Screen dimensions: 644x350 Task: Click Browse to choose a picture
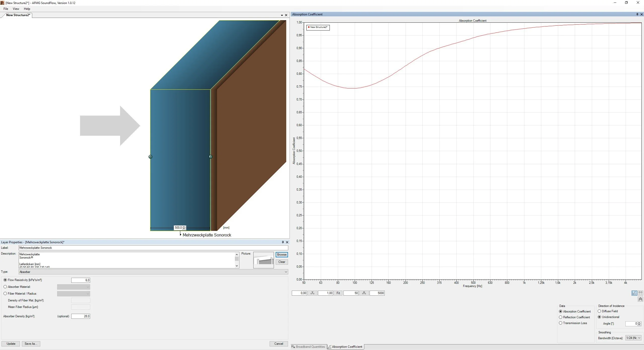point(282,255)
